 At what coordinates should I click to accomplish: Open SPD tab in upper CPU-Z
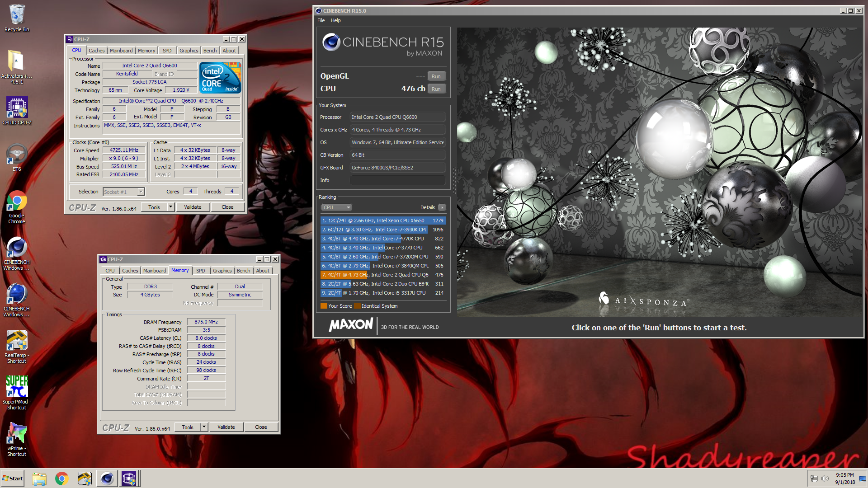coord(167,51)
